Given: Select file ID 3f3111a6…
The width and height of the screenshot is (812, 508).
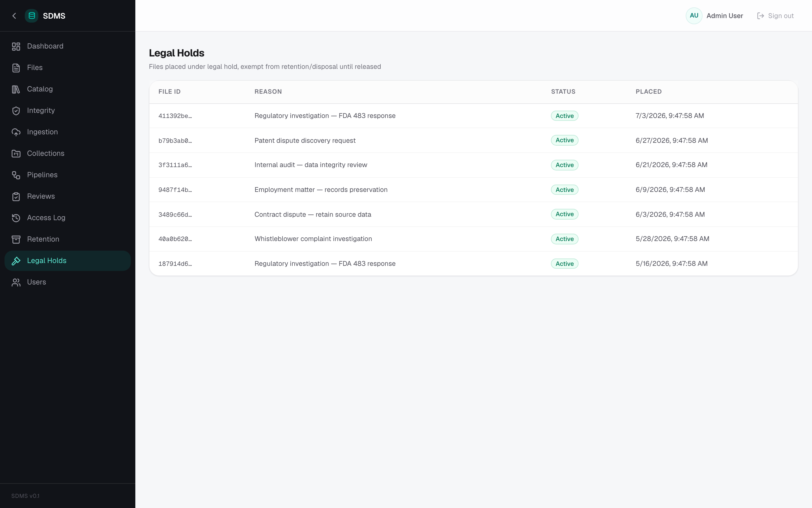Looking at the screenshot, I should 175,165.
